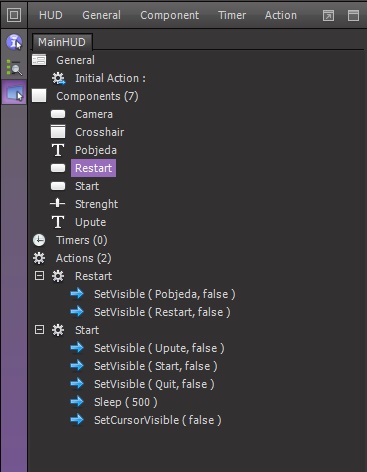The height and width of the screenshot is (472, 367).
Task: Select the Start component
Action: tap(87, 186)
